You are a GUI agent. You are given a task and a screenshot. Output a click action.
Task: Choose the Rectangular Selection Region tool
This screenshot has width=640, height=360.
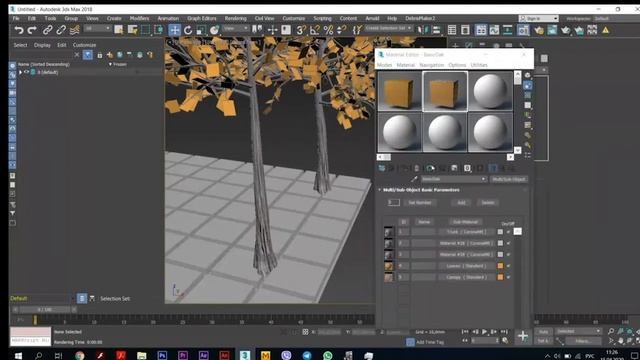coord(145,30)
